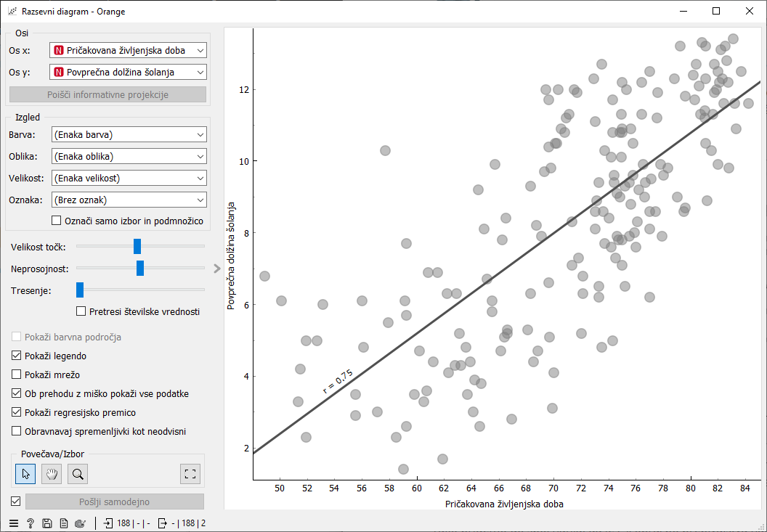Activate the hand pan tool

tap(52, 474)
